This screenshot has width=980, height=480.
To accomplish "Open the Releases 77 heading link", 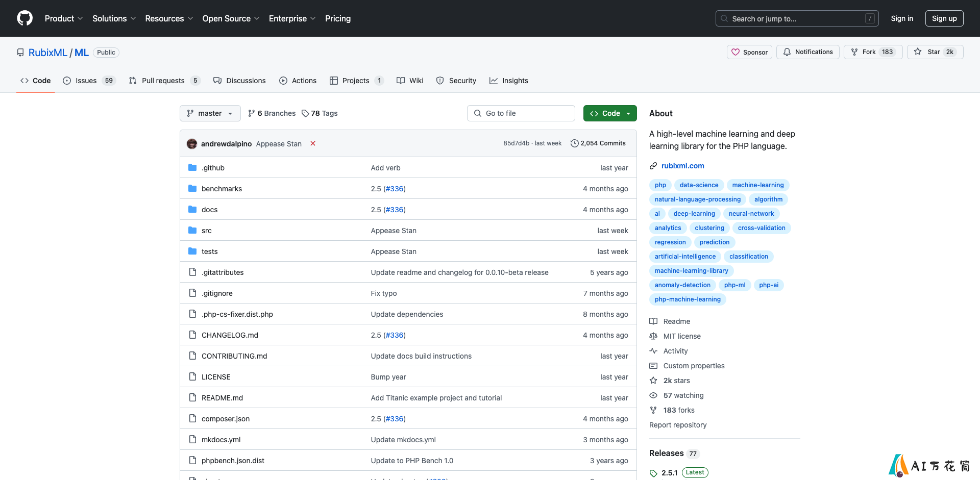I will click(674, 453).
